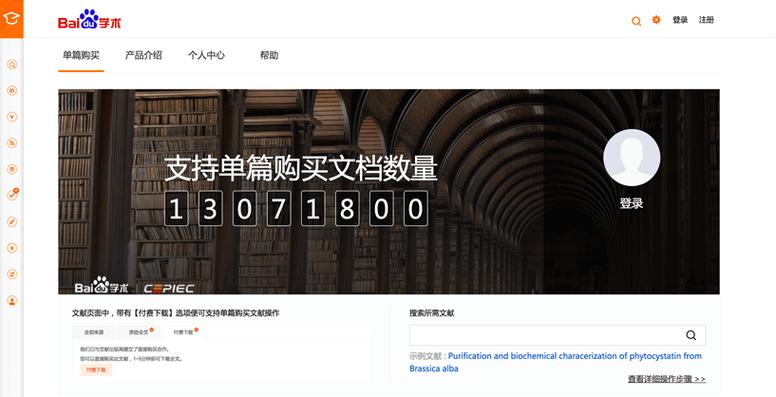Click the default avatar in the banner

(631, 157)
